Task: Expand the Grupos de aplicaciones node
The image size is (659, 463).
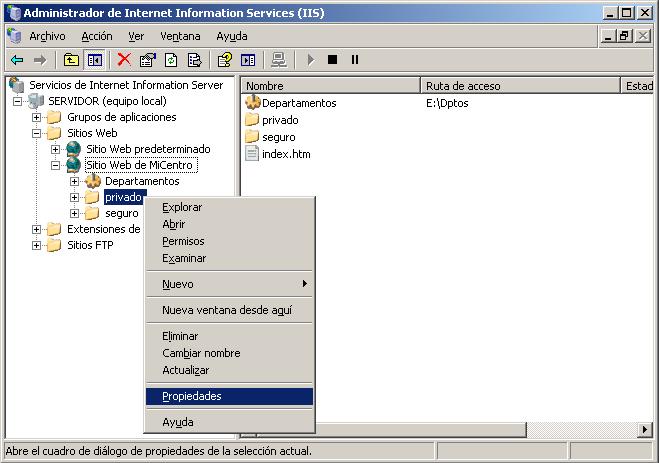Action: pos(37,117)
